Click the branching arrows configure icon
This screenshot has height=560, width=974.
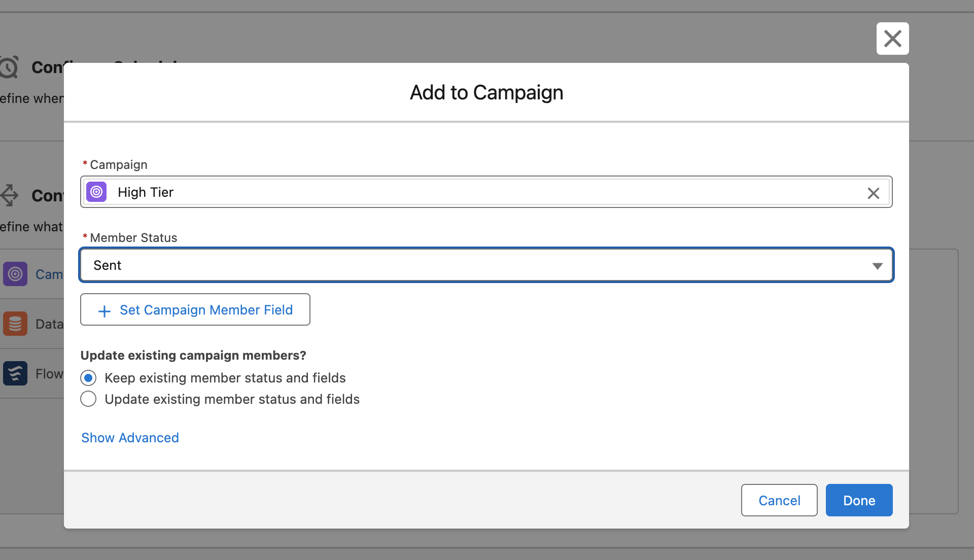9,195
